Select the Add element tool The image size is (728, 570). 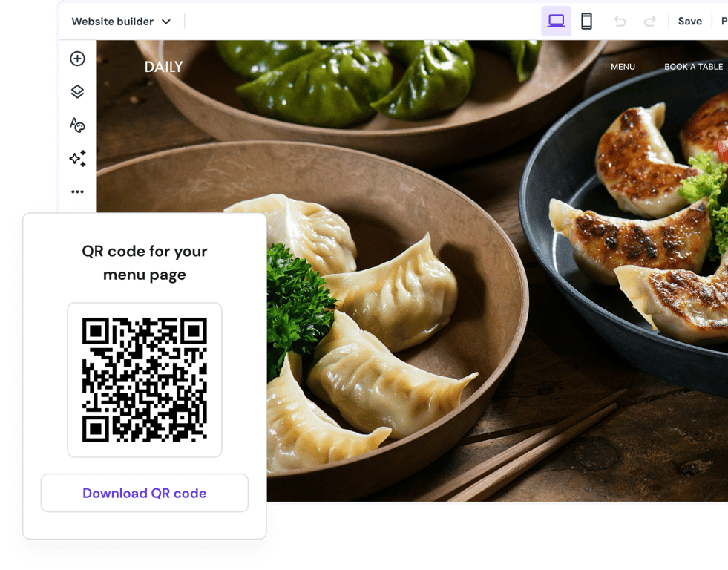tap(77, 59)
